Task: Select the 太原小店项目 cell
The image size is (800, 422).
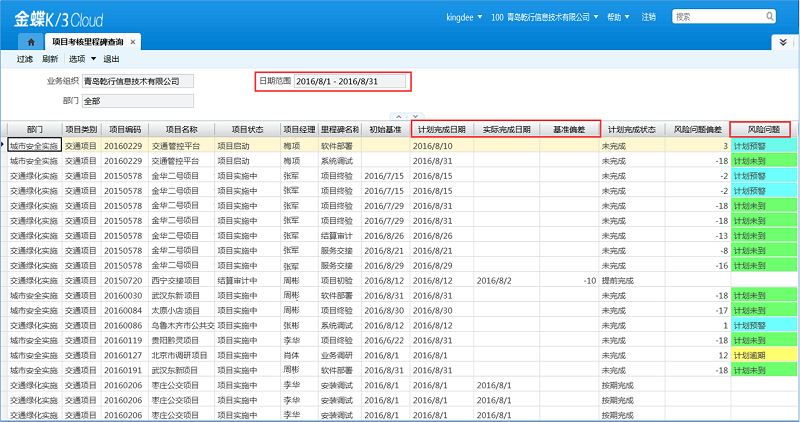Action: click(x=182, y=310)
